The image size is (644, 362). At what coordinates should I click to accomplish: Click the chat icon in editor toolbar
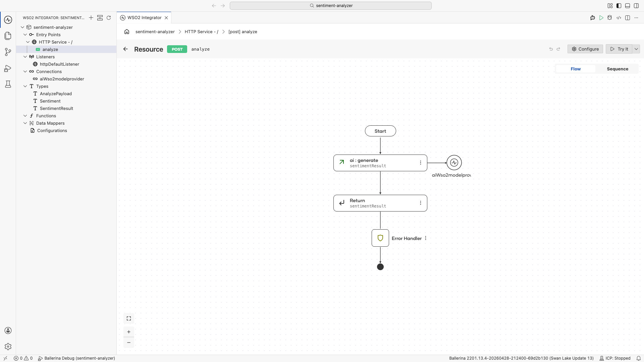[x=593, y=18]
